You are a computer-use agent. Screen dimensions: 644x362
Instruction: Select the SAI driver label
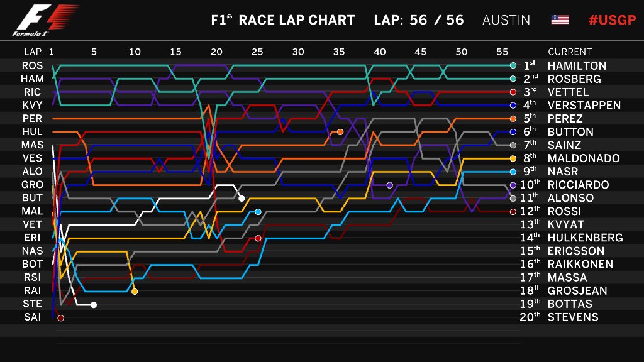(33, 317)
